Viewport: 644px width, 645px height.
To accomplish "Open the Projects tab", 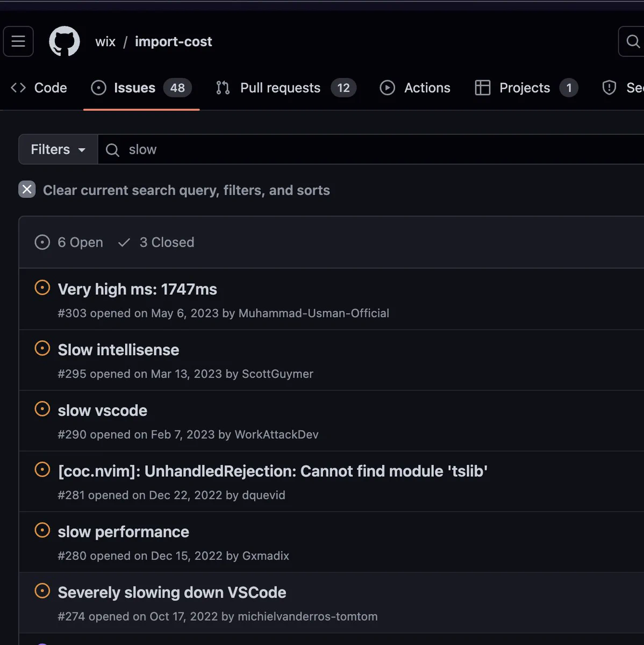I will tap(526, 88).
